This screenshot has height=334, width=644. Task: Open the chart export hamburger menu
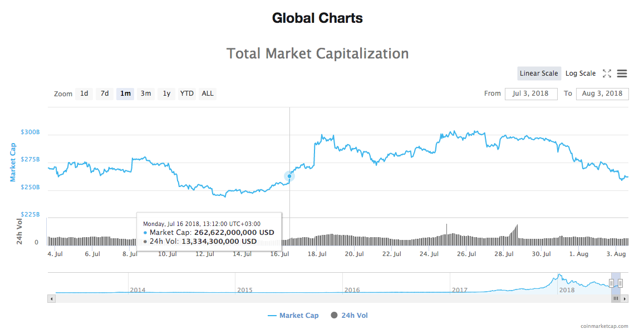click(x=622, y=73)
